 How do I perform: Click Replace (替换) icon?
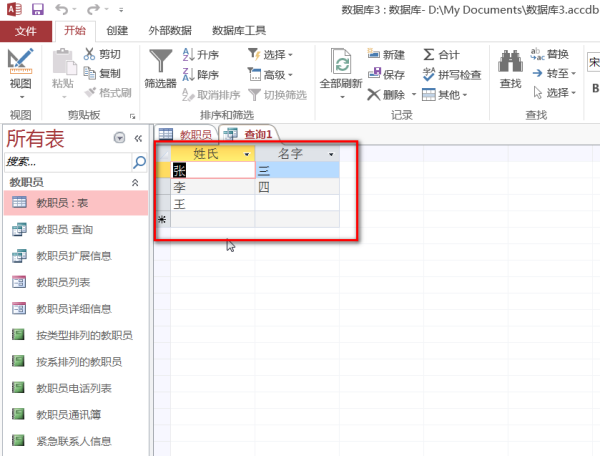pyautogui.click(x=537, y=54)
